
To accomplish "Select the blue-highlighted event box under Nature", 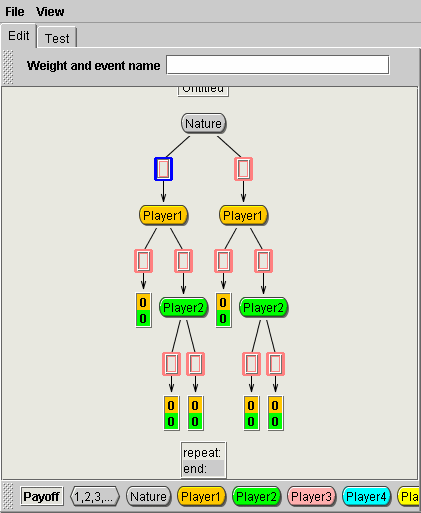I will pos(163,169).
